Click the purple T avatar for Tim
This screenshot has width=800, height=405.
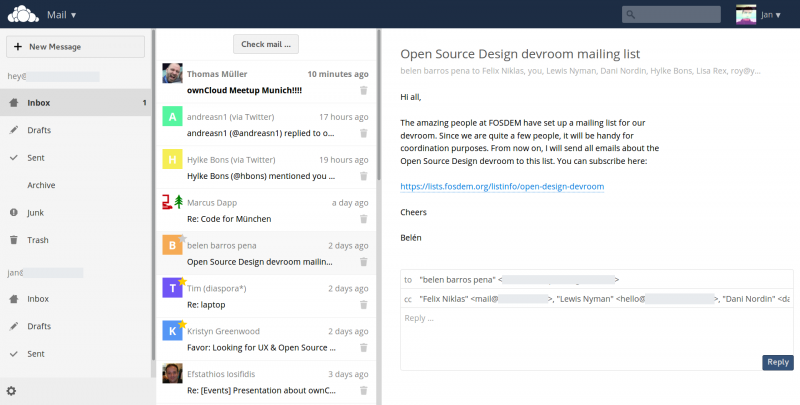click(x=172, y=288)
